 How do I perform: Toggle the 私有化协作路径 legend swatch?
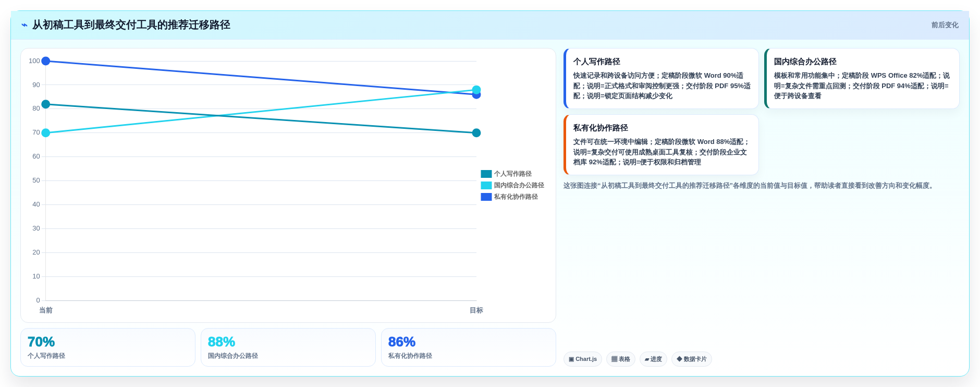pyautogui.click(x=486, y=197)
